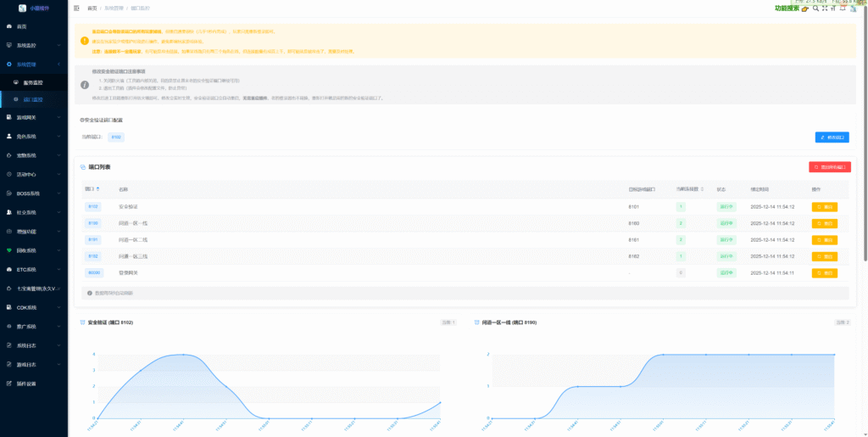Collapse the 系统管理 sidebar menu
Screen dimensions: 868x437
pos(34,64)
